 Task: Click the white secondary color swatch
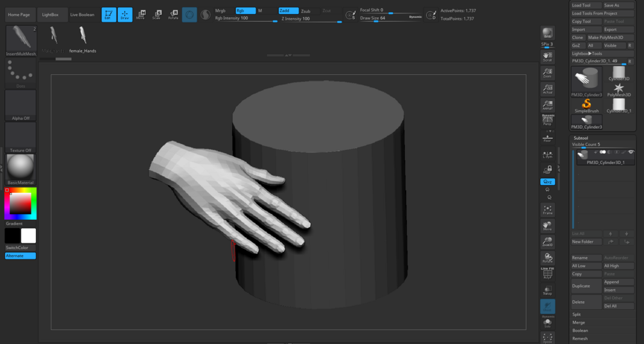click(x=28, y=236)
